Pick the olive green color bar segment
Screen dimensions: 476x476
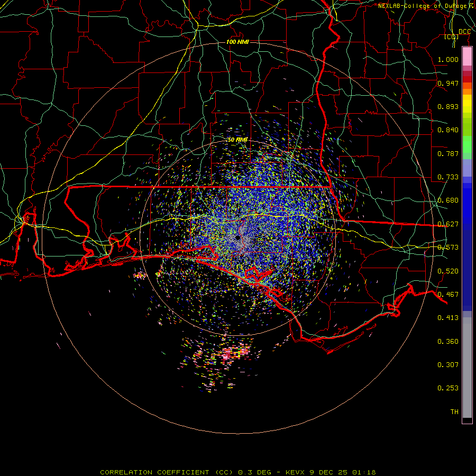[467, 127]
